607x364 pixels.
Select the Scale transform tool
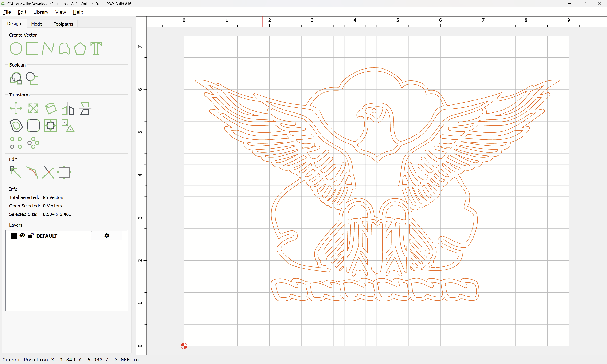33,108
